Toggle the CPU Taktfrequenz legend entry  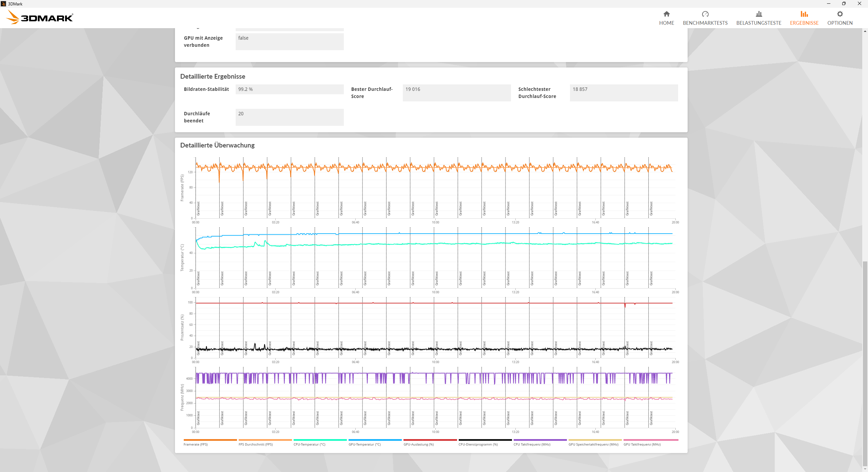click(x=532, y=444)
